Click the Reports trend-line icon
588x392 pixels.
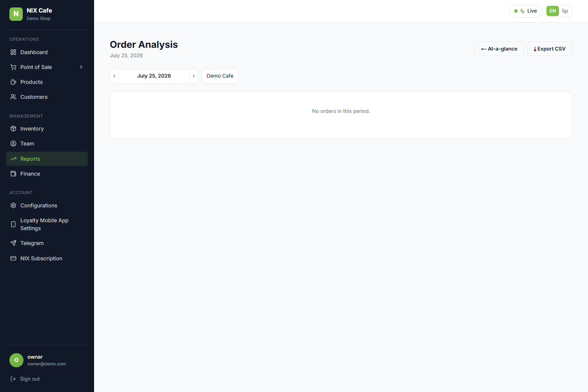(x=13, y=159)
